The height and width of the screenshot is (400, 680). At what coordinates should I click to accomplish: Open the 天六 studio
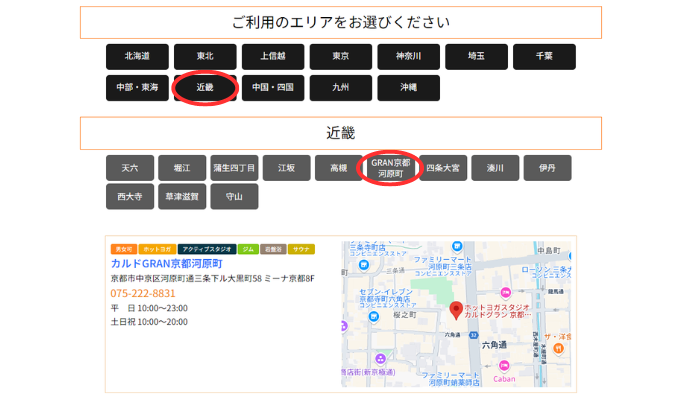click(x=130, y=168)
